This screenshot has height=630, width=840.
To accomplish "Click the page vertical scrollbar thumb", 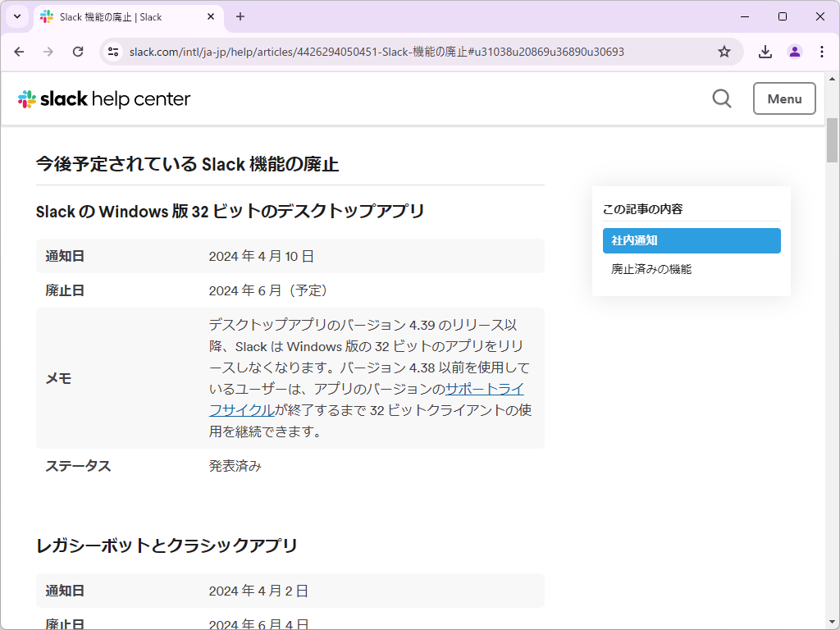I will (x=832, y=140).
